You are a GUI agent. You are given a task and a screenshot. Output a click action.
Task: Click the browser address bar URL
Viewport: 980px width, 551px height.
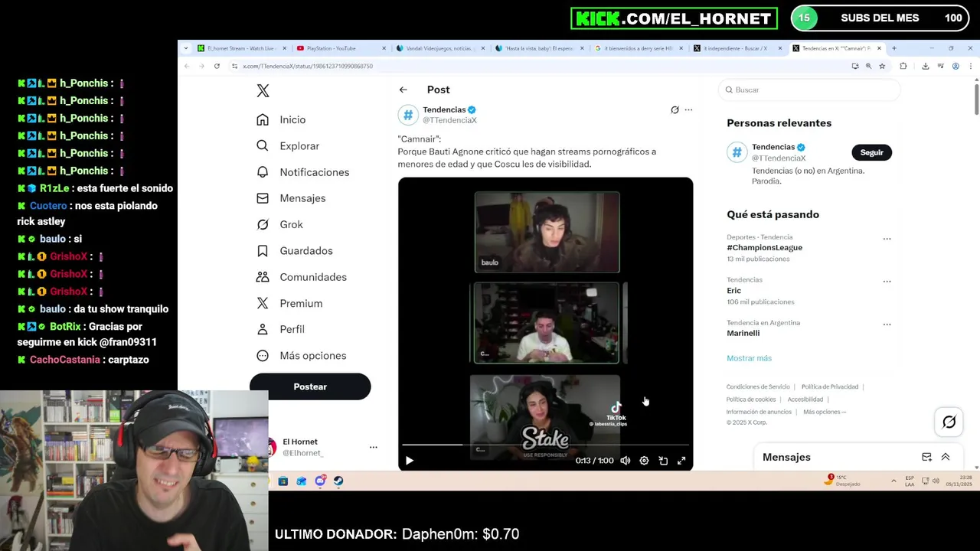click(308, 66)
